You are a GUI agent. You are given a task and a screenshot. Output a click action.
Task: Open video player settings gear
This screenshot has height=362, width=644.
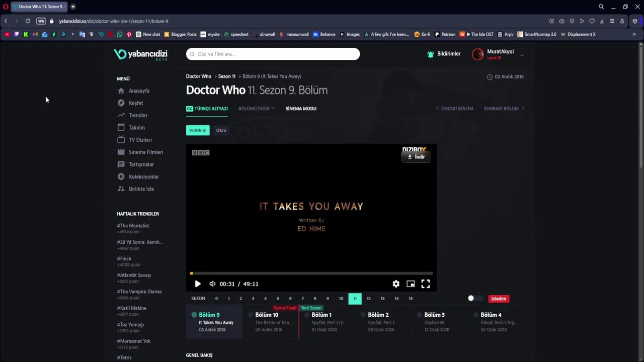(x=396, y=284)
